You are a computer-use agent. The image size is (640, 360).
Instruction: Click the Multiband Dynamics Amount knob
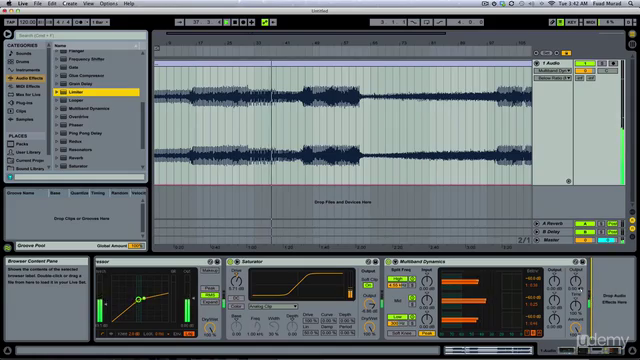pyautogui.click(x=576, y=328)
